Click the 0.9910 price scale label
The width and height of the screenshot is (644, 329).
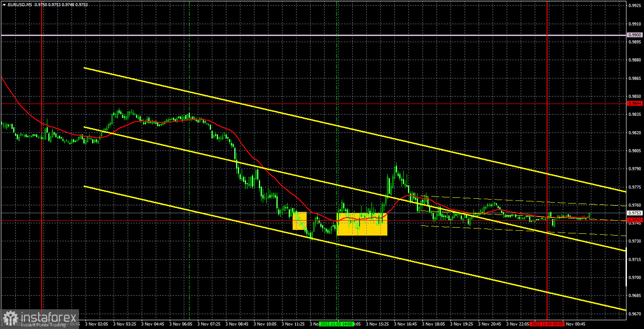(635, 24)
